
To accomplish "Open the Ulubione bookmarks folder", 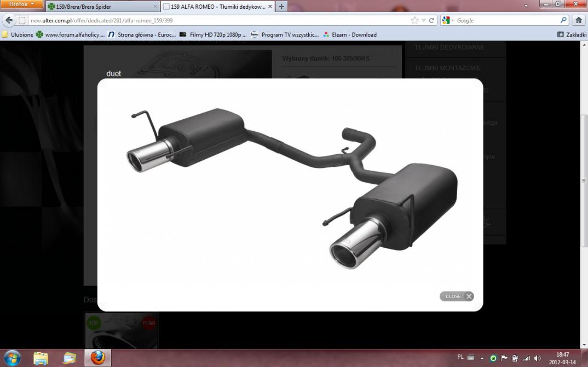I will [x=18, y=34].
